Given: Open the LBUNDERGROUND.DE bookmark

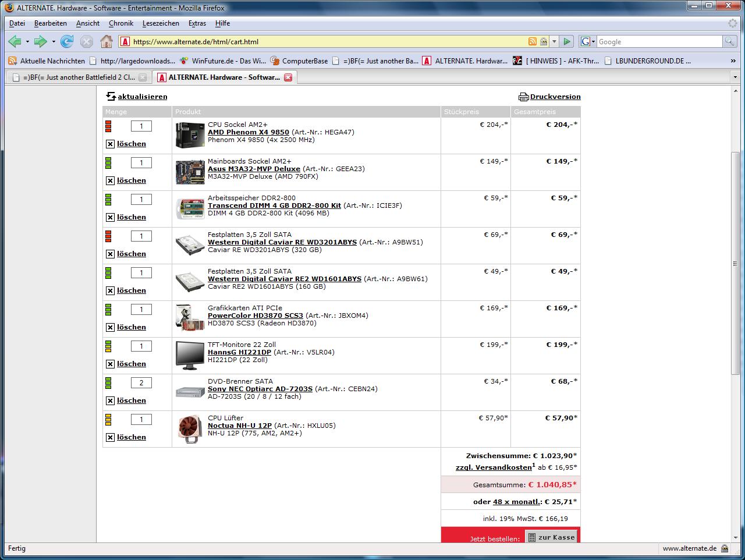Looking at the screenshot, I should [647, 61].
